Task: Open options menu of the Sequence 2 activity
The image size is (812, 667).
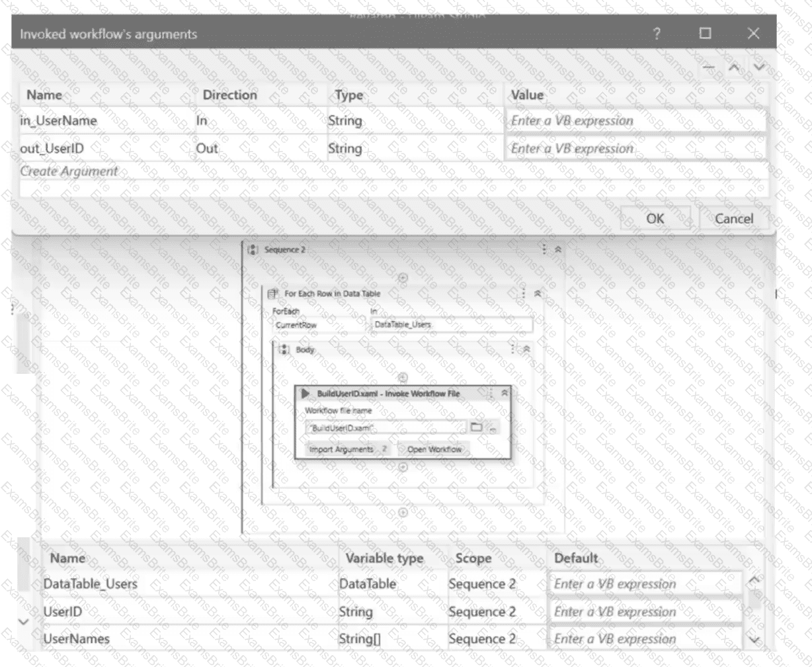Action: pyautogui.click(x=544, y=250)
